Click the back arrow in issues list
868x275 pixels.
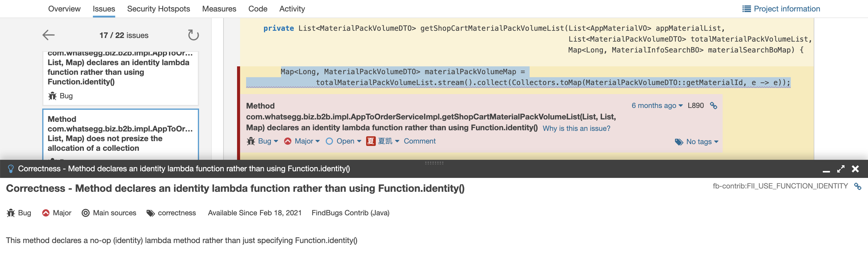(49, 35)
